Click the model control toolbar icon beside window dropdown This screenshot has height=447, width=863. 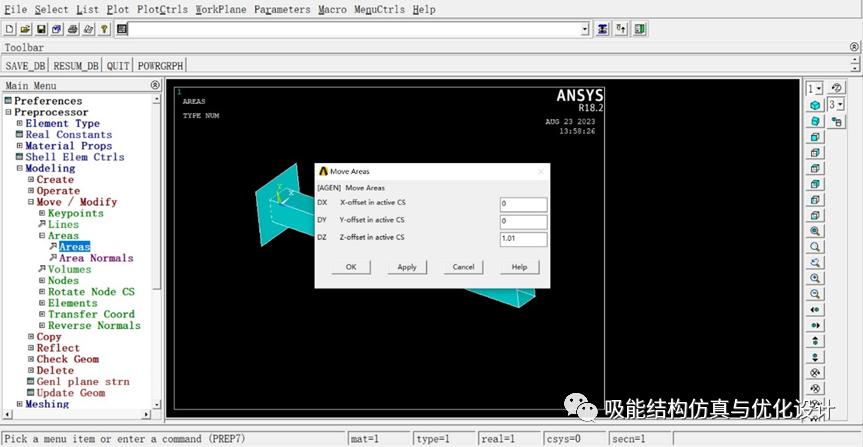pyautogui.click(x=837, y=88)
